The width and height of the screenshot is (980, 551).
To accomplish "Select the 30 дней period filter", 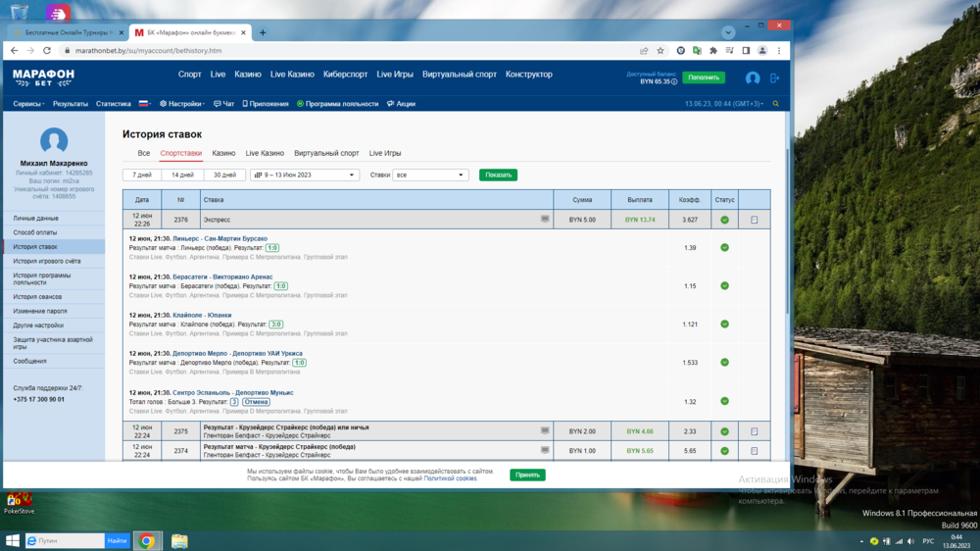I will [x=223, y=175].
